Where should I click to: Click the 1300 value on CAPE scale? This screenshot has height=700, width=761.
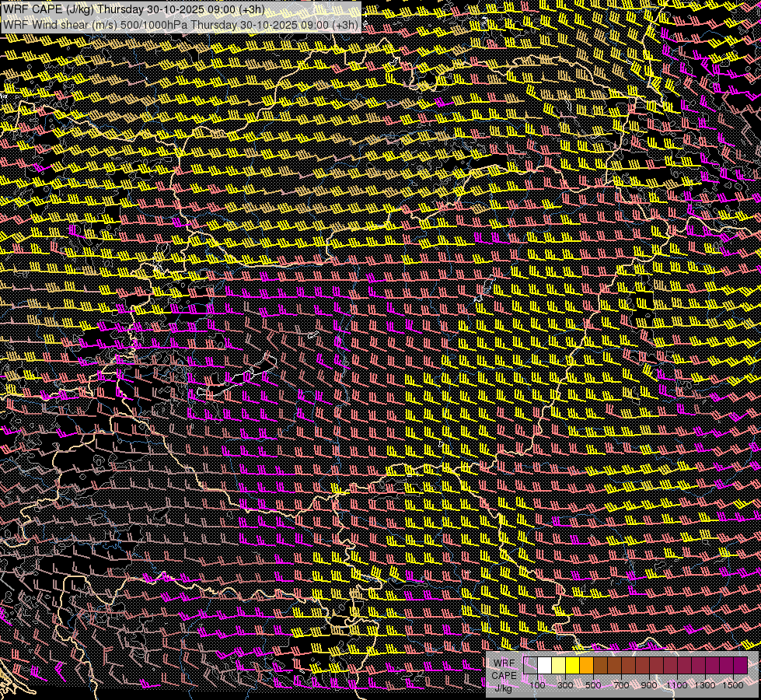pyautogui.click(x=705, y=685)
